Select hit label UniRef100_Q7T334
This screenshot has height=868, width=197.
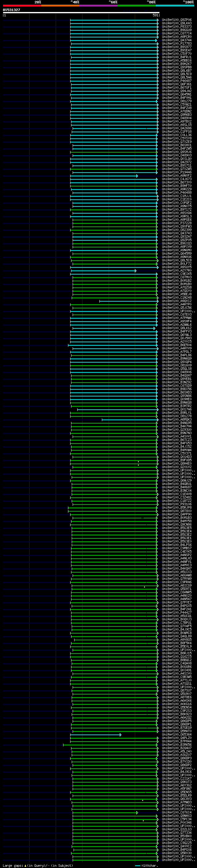[x=177, y=833]
